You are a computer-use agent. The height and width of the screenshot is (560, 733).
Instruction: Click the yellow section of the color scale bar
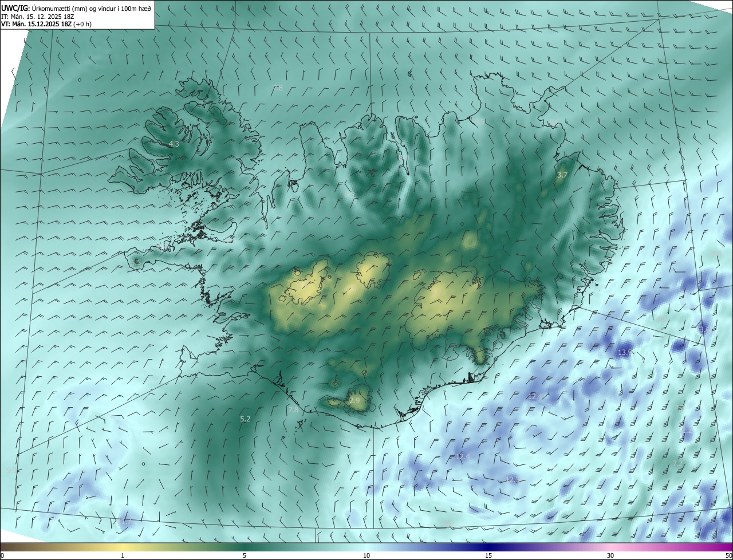point(123,547)
